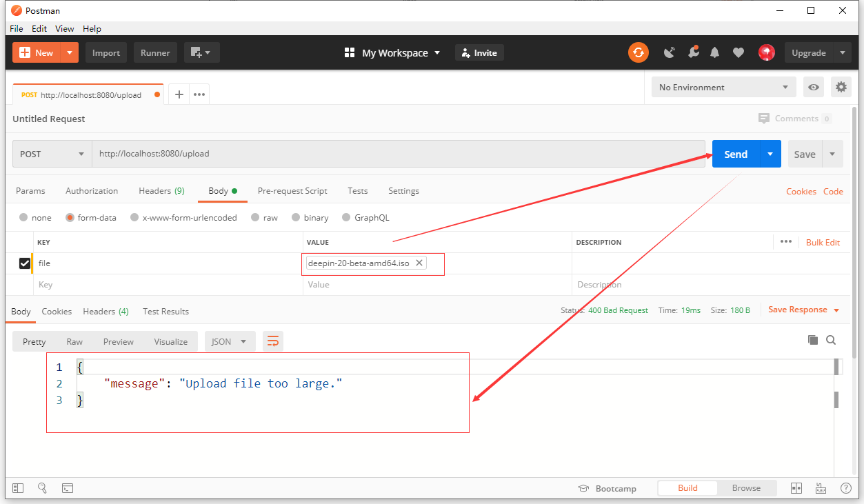Viewport: 864px width, 504px height.
Task: Remove the deepin-20-beta-amd64.iso file
Action: [x=419, y=263]
